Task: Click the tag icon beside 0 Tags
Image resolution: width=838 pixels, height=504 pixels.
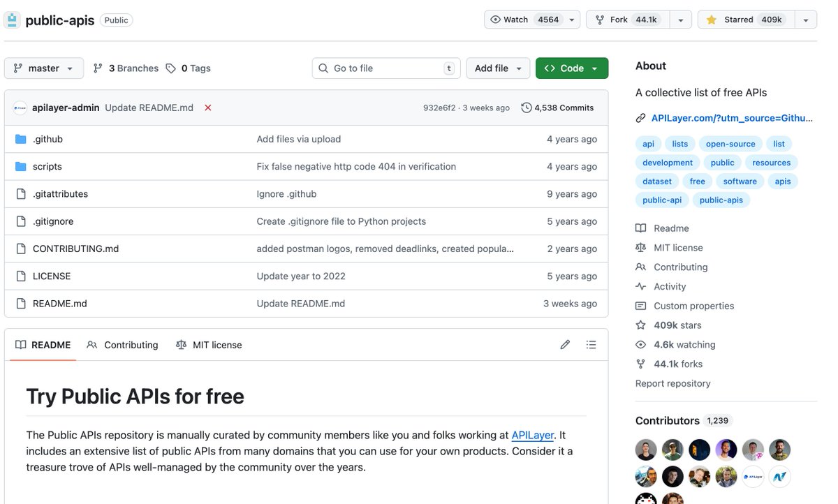Action: pyautogui.click(x=171, y=68)
